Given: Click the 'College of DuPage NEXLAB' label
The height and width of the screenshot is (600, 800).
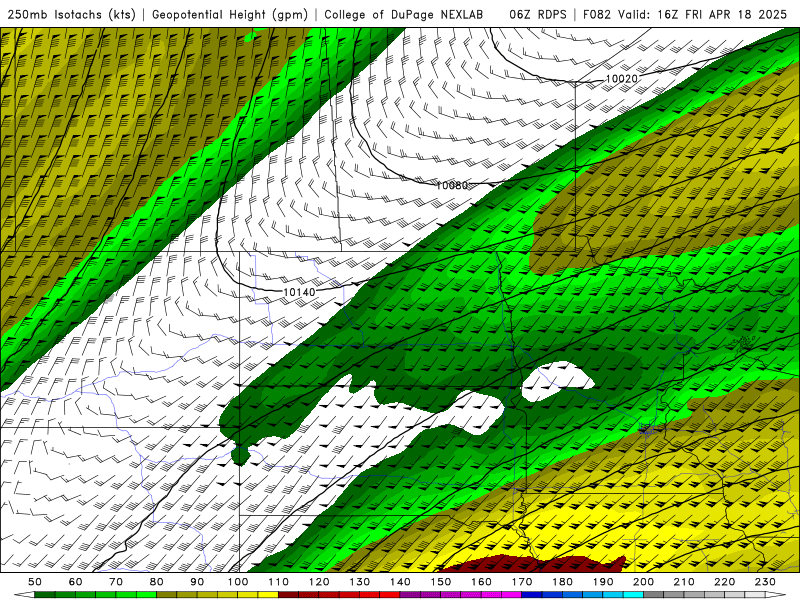Looking at the screenshot, I should pos(404,14).
